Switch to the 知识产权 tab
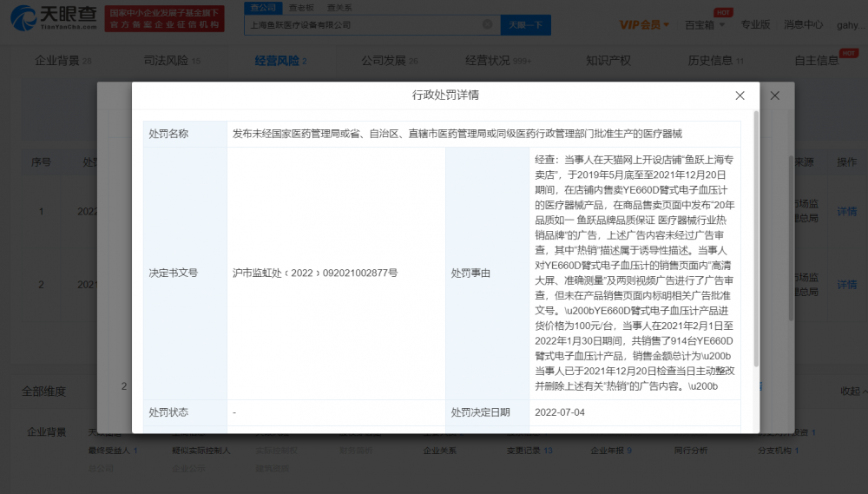Viewport: 868px width, 494px height. pos(608,61)
